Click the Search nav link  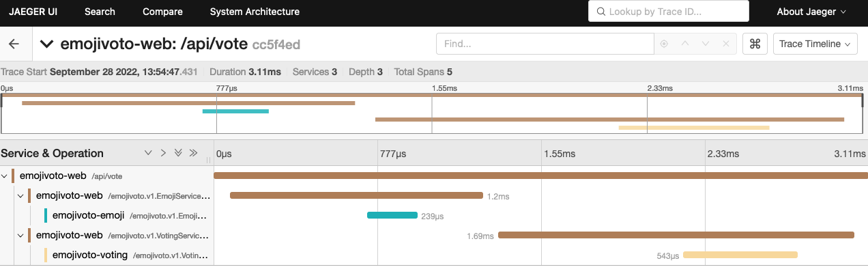click(100, 12)
